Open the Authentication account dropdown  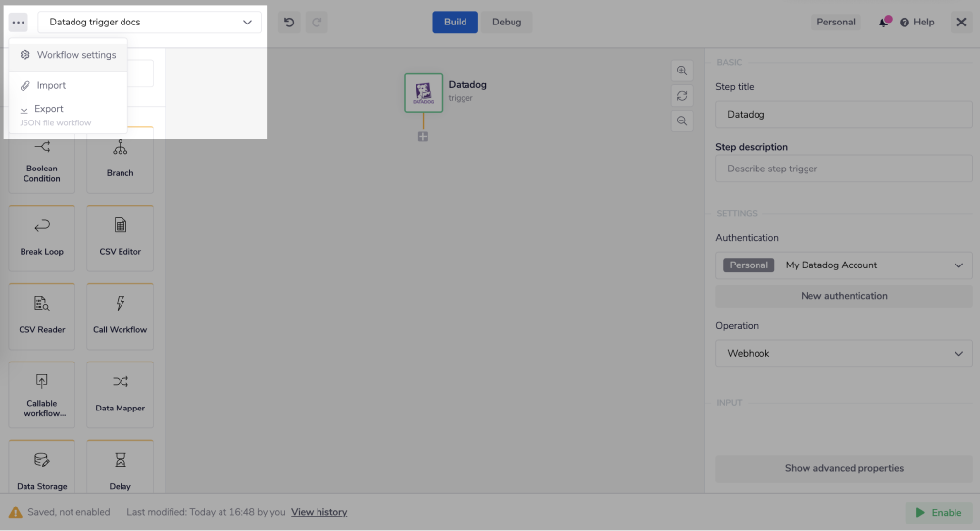(844, 265)
